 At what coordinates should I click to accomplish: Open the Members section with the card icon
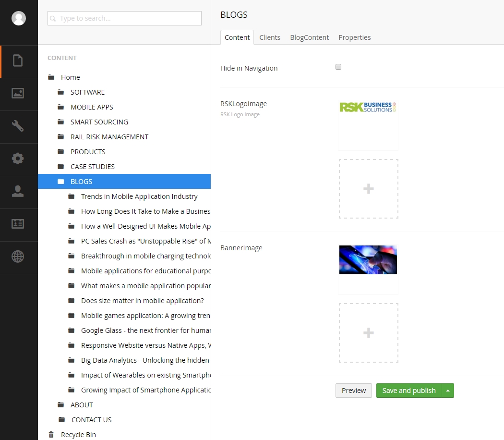pyautogui.click(x=19, y=224)
